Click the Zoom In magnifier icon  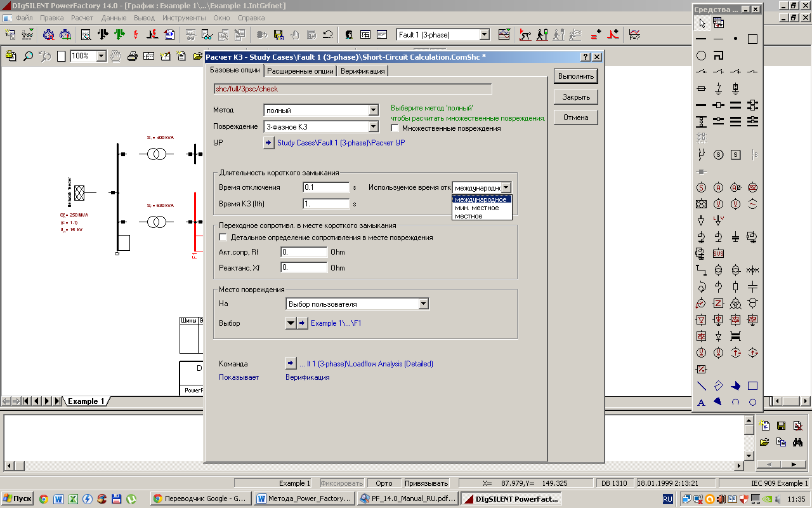click(28, 56)
